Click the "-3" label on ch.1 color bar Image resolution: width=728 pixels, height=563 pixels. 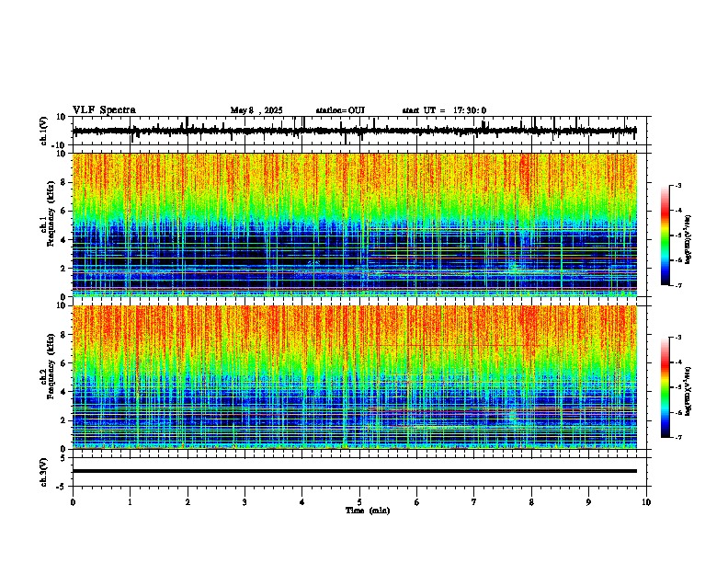pos(678,186)
